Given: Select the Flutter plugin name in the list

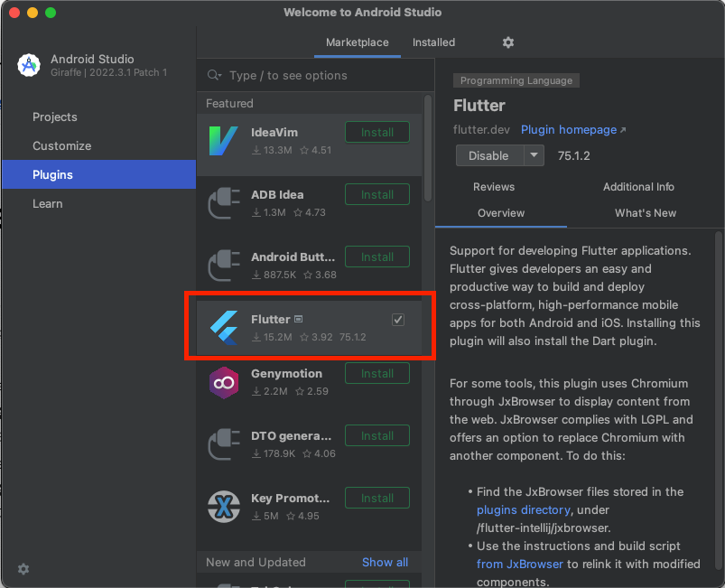Looking at the screenshot, I should (x=271, y=319).
